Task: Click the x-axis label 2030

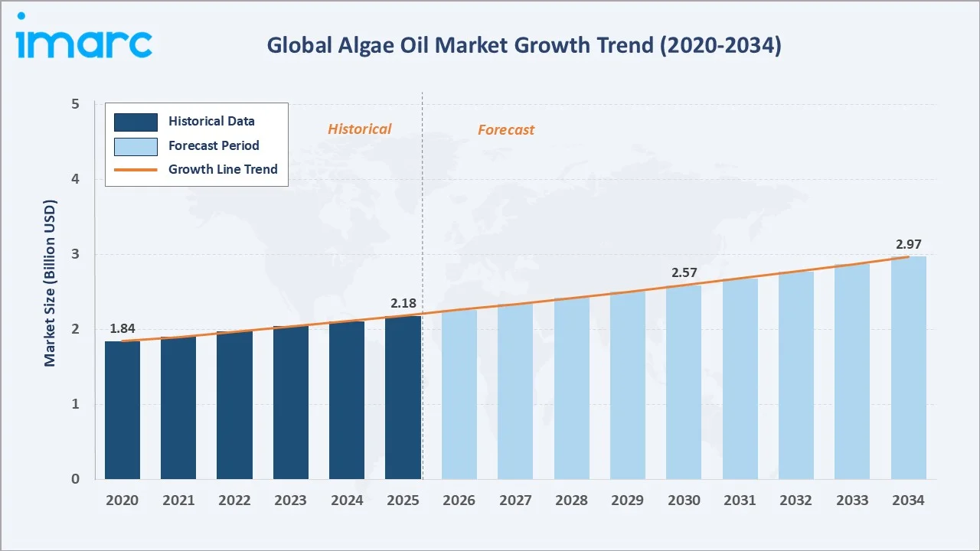Action: [684, 500]
